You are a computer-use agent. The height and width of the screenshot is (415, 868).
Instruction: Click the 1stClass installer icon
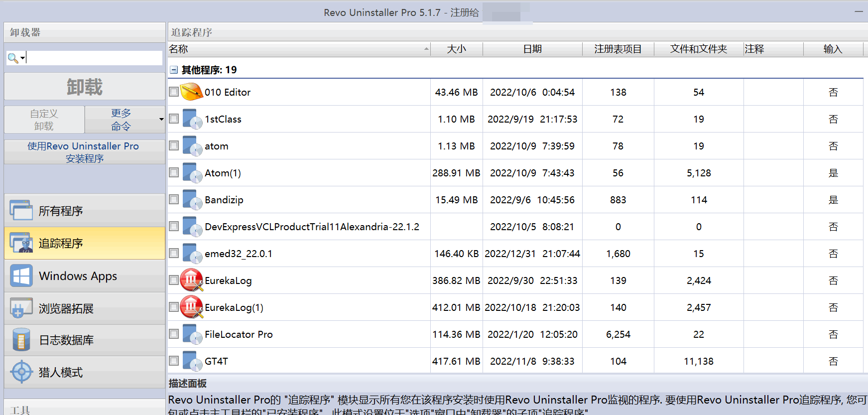click(x=192, y=119)
